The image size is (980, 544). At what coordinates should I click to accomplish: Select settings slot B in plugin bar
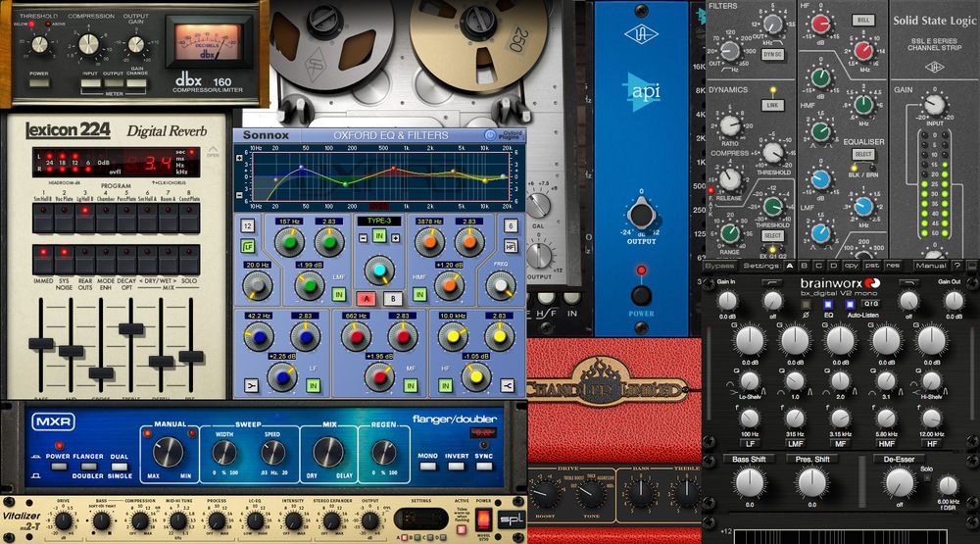(x=804, y=266)
